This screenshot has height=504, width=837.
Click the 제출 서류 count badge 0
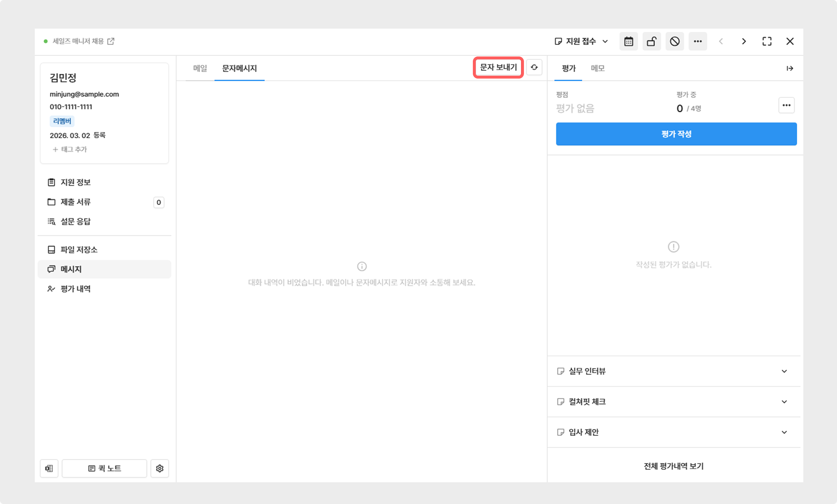159,202
